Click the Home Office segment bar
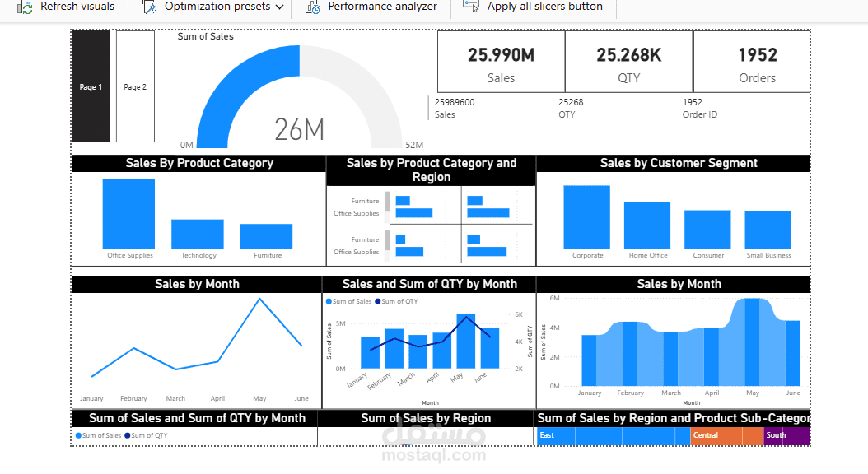This screenshot has height=474, width=868. click(x=647, y=225)
